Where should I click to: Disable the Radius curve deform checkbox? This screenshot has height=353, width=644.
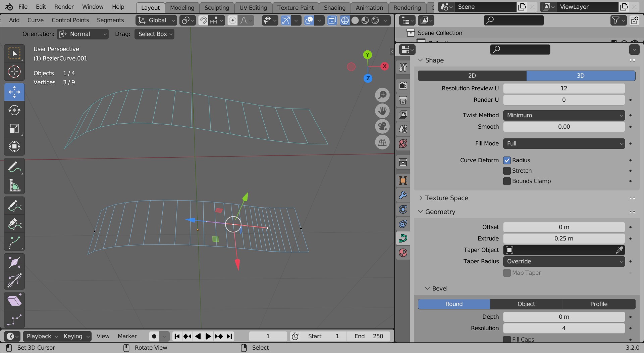[x=507, y=160]
